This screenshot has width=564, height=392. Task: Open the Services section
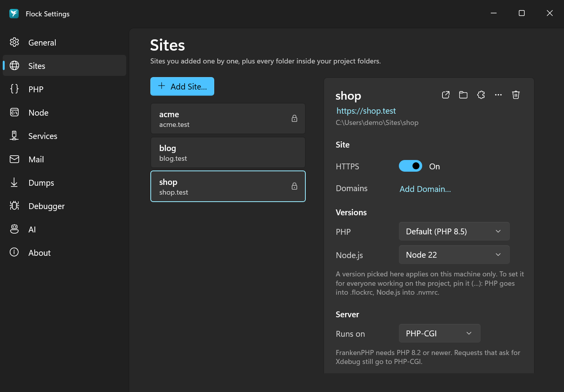(x=64, y=136)
